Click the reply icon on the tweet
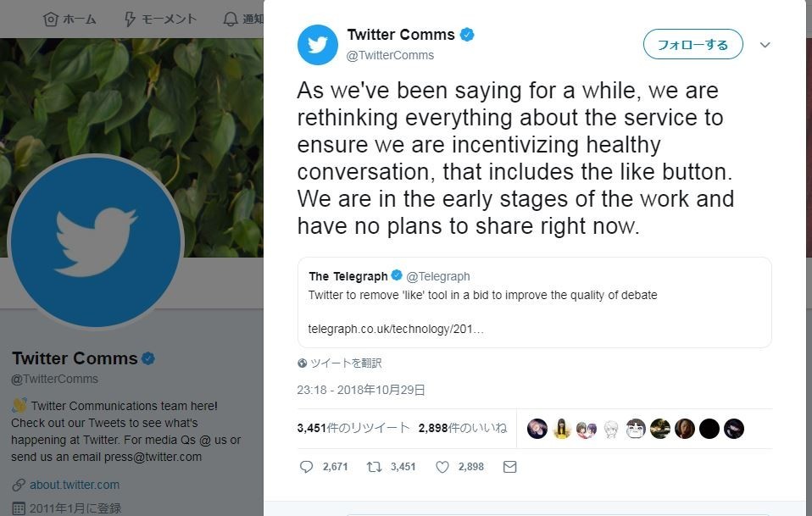The width and height of the screenshot is (812, 516). point(306,466)
